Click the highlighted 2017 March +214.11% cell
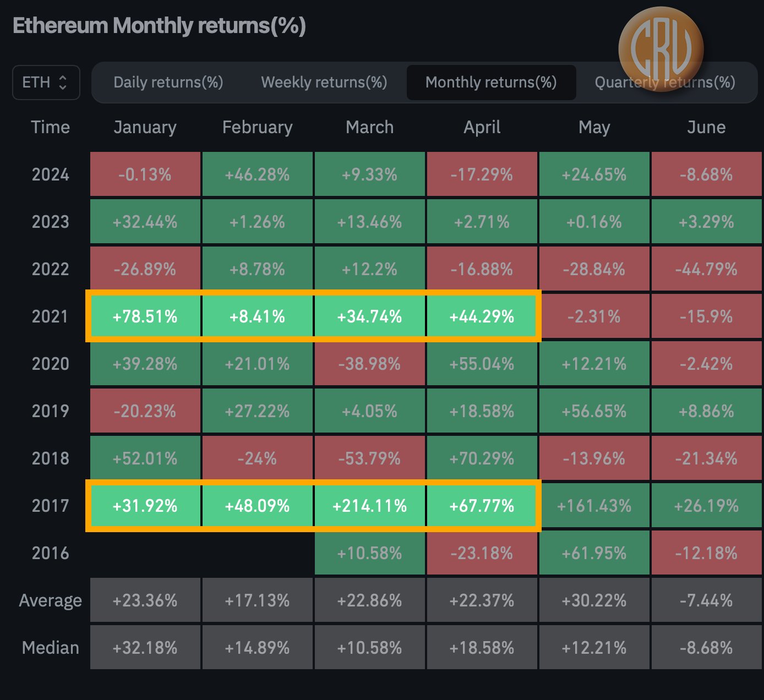764x700 pixels. (x=369, y=505)
